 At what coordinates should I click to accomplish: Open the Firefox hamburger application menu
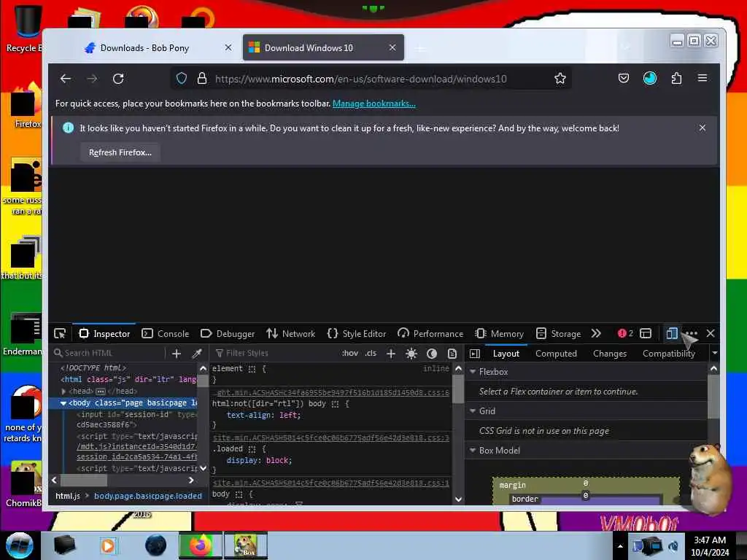tap(703, 77)
